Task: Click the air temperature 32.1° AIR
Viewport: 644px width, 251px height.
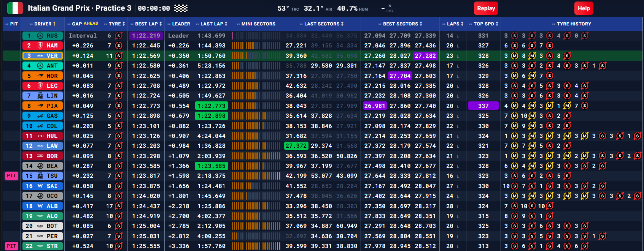Action: (318, 8)
